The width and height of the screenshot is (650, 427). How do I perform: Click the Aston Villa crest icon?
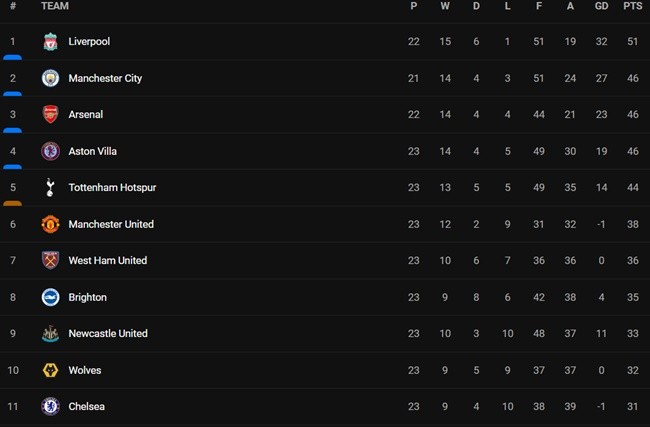coord(50,151)
